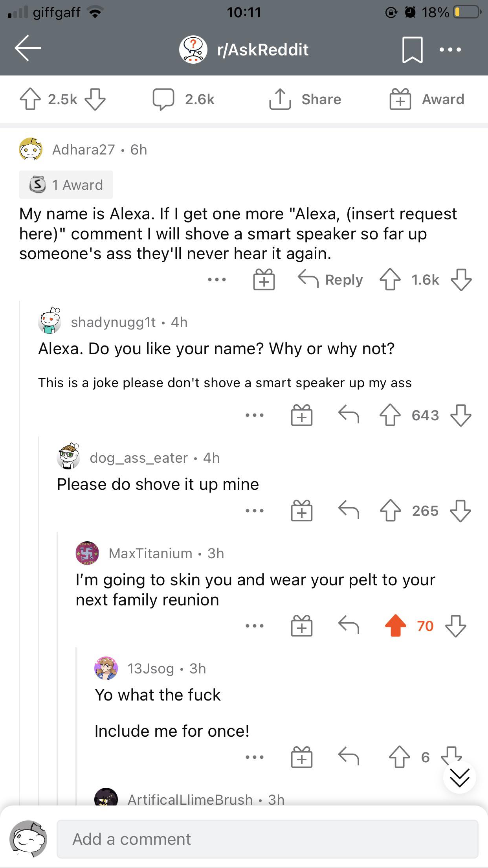Image resolution: width=488 pixels, height=868 pixels.
Task: Open 13Jsog's profile avatar
Action: (106, 668)
